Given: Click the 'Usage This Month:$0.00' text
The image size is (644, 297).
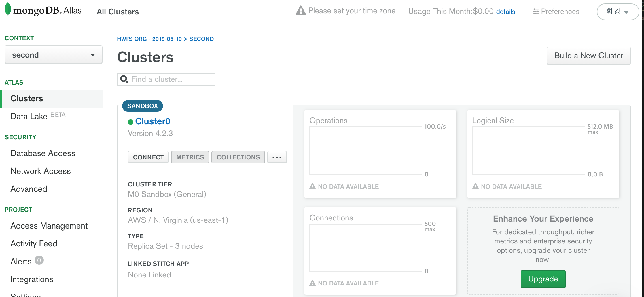Looking at the screenshot, I should (451, 11).
